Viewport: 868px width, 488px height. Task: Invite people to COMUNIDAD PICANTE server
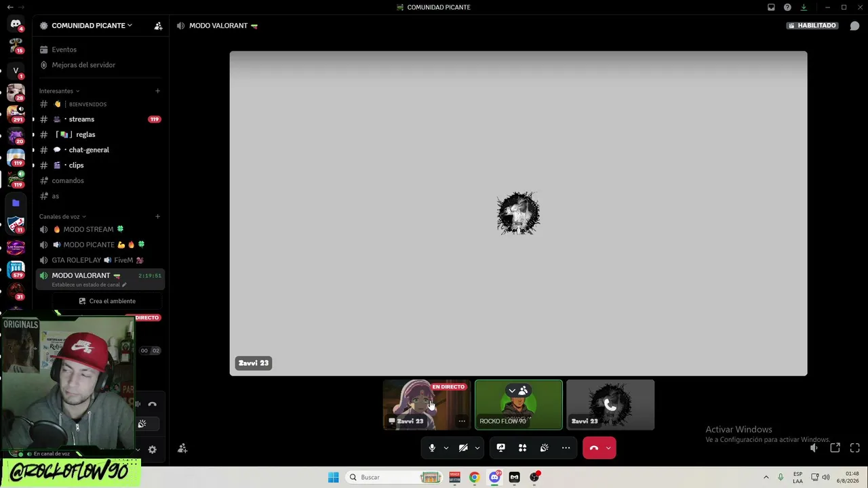(158, 26)
